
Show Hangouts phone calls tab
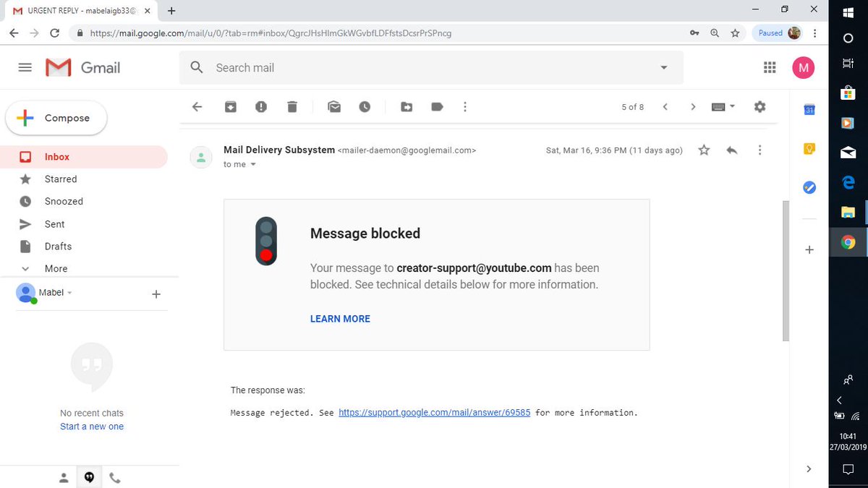pos(115,477)
